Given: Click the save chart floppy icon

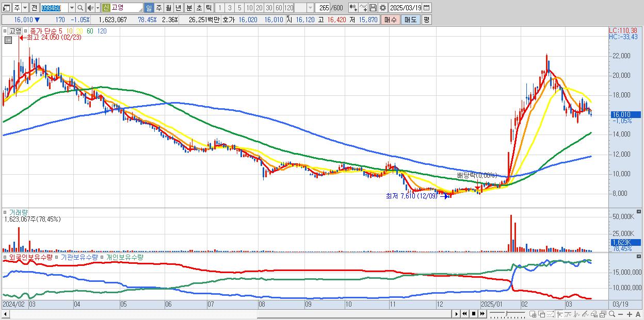Looking at the screenshot, I should point(373,8).
